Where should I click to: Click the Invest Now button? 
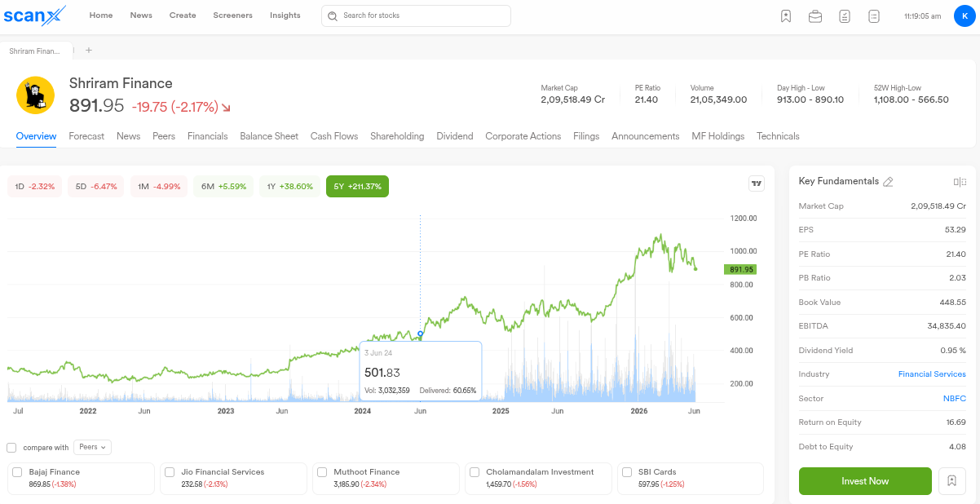865,481
